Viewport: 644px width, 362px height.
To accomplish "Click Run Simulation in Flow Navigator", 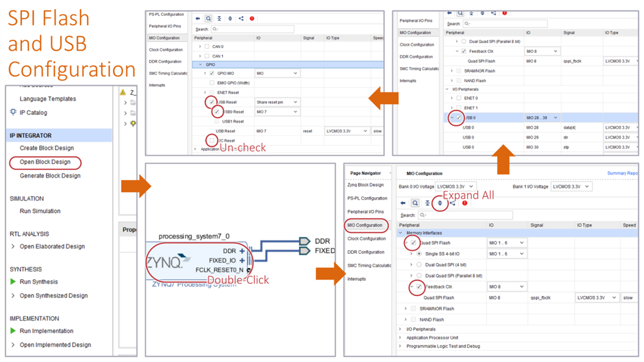I will coord(40,211).
